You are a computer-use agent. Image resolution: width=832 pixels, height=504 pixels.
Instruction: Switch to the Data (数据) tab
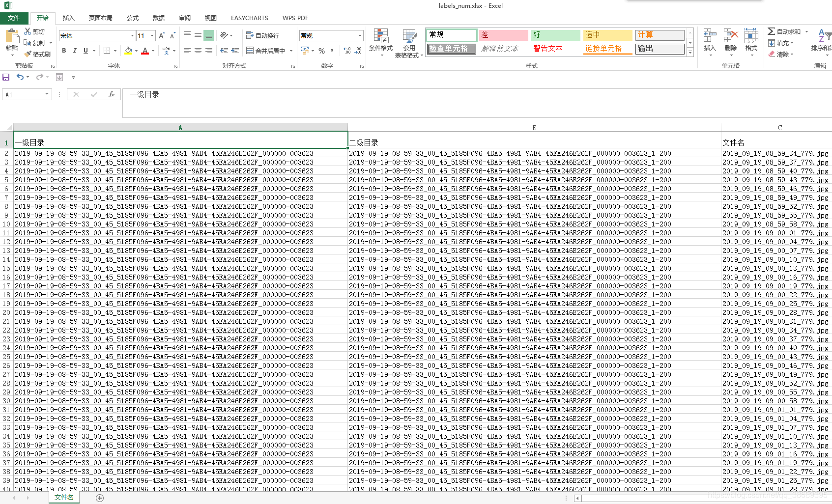pyautogui.click(x=159, y=18)
